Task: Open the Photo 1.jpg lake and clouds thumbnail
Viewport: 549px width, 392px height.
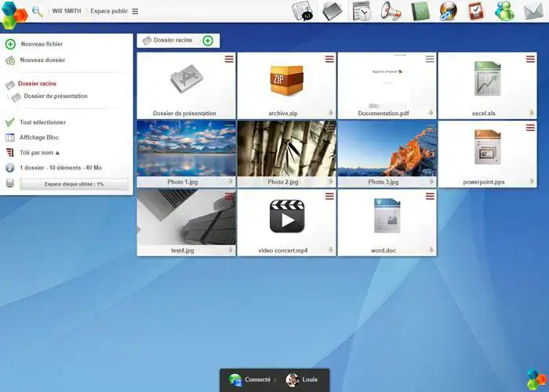Action: click(x=187, y=148)
